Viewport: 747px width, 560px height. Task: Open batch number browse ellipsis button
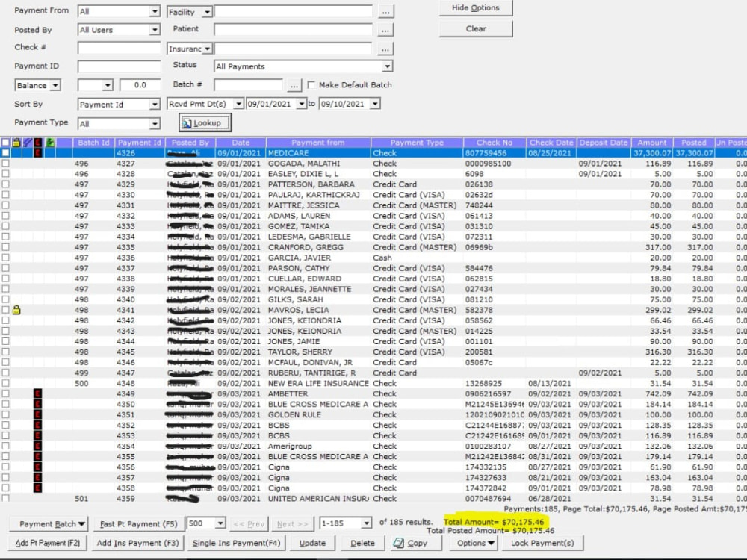[x=294, y=85]
